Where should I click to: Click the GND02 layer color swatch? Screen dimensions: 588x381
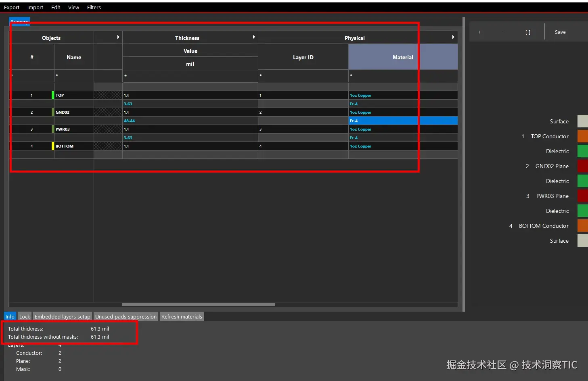point(53,112)
